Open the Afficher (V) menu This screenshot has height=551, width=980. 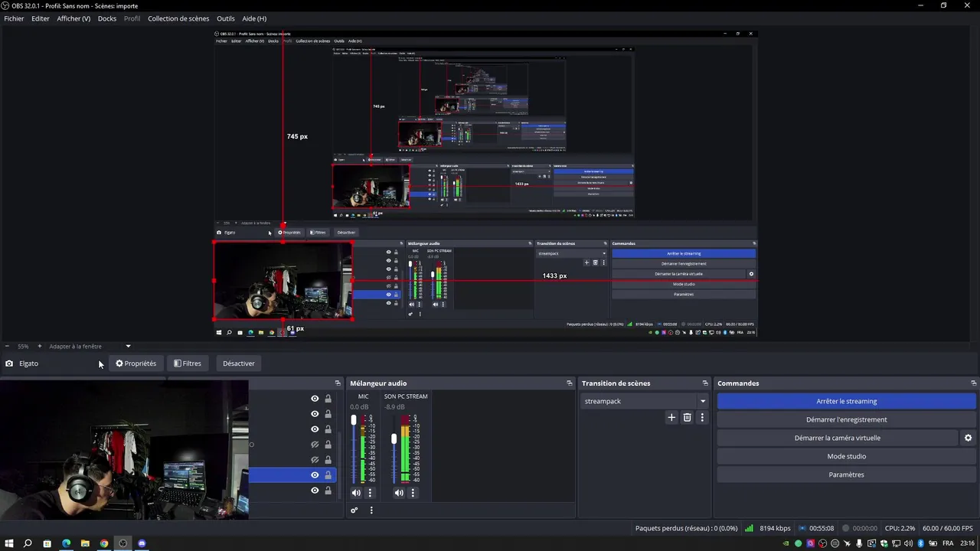[x=73, y=18]
